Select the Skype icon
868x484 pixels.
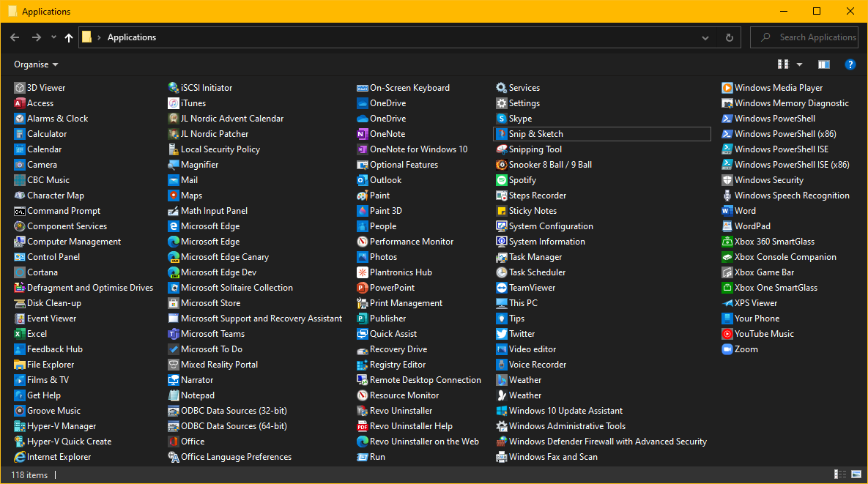tap(501, 119)
